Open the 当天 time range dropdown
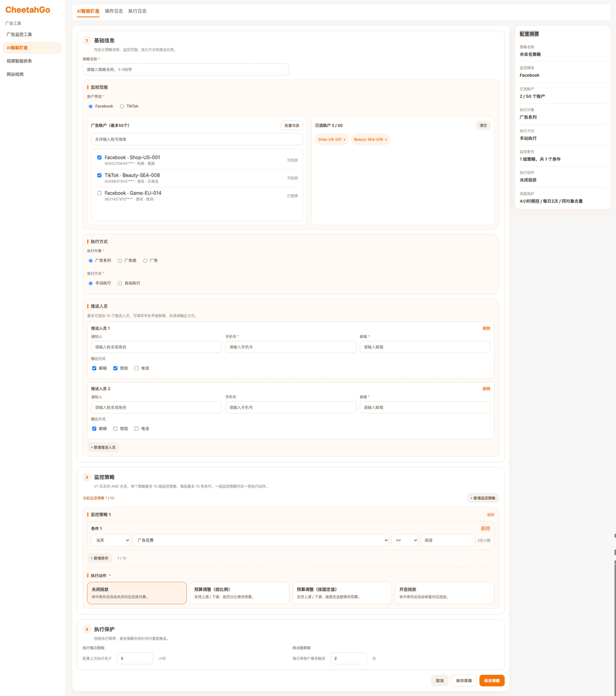The image size is (616, 696). click(x=111, y=540)
